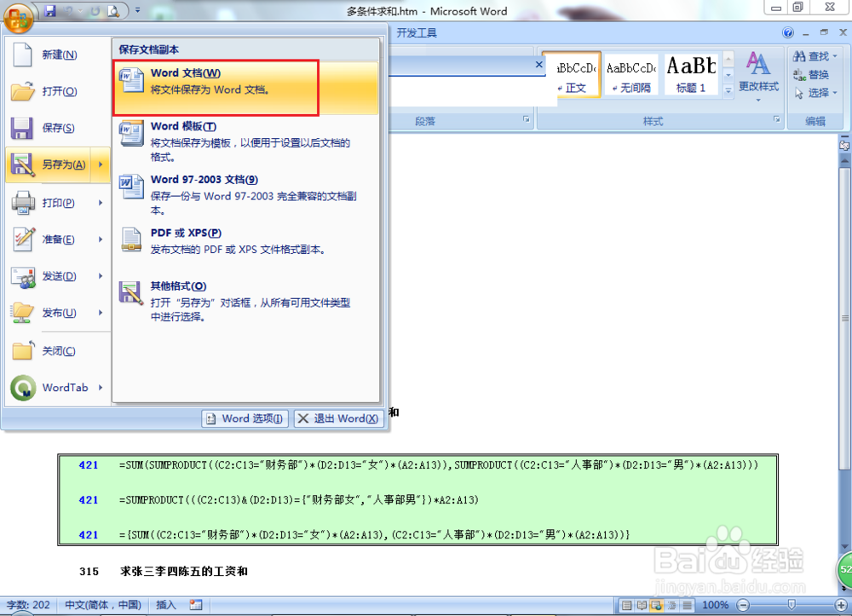Click the Save icon on Quick Access Toolbar
The width and height of the screenshot is (852, 616).
(x=50, y=9)
